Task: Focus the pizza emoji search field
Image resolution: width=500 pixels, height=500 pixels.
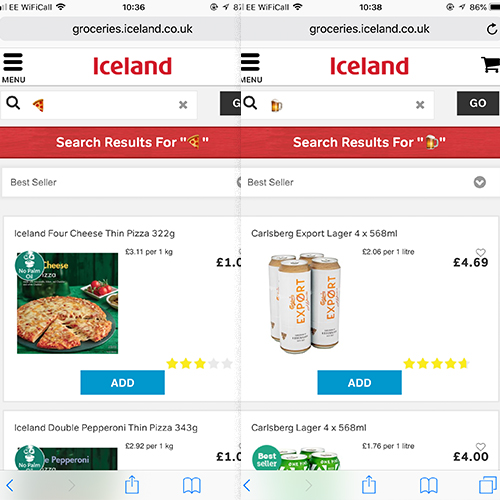Action: [x=99, y=105]
